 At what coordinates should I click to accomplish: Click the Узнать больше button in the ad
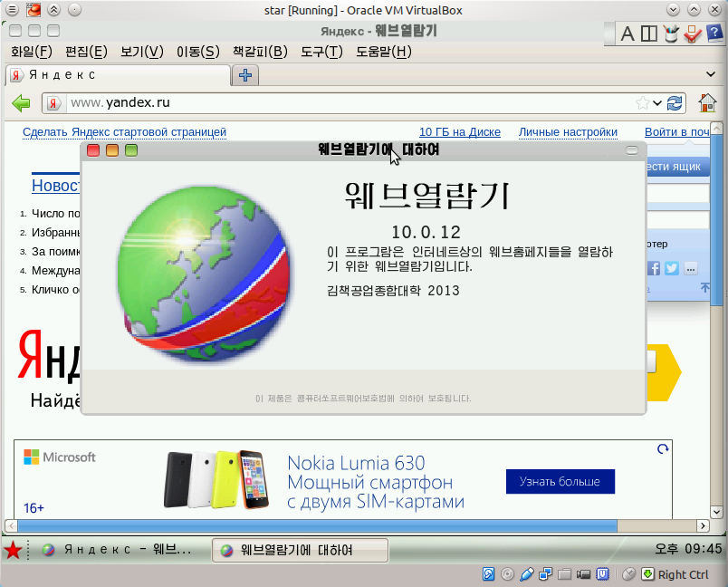coord(560,482)
